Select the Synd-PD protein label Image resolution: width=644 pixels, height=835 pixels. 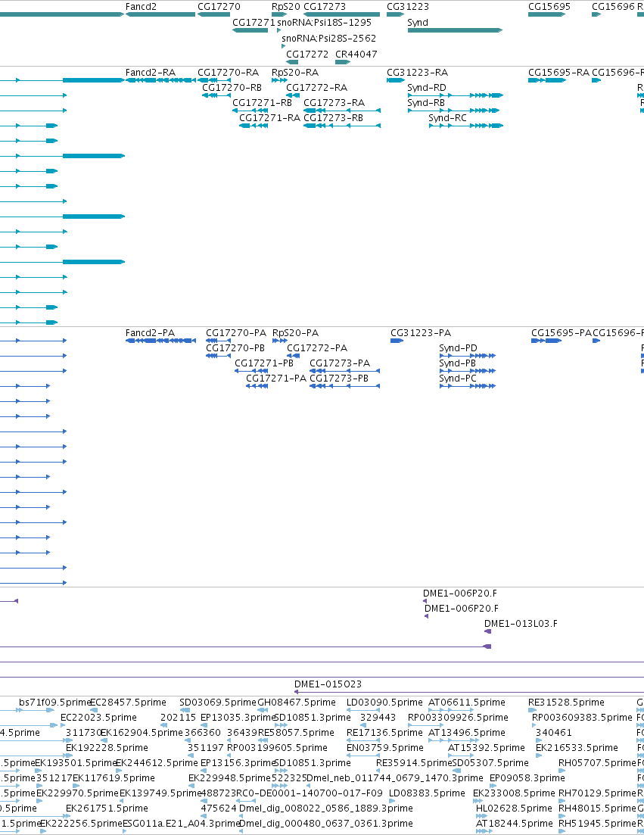pyautogui.click(x=459, y=347)
